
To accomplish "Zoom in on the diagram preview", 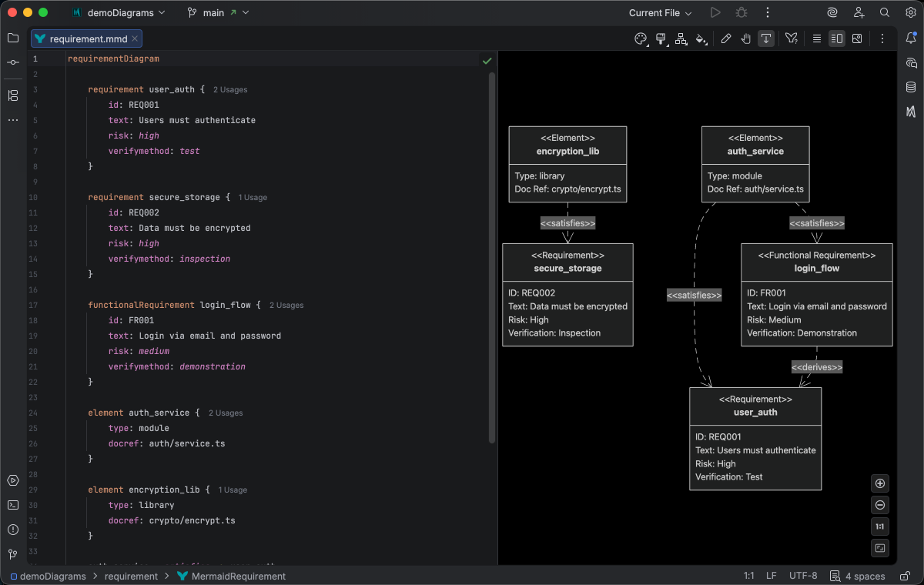I will (x=881, y=483).
